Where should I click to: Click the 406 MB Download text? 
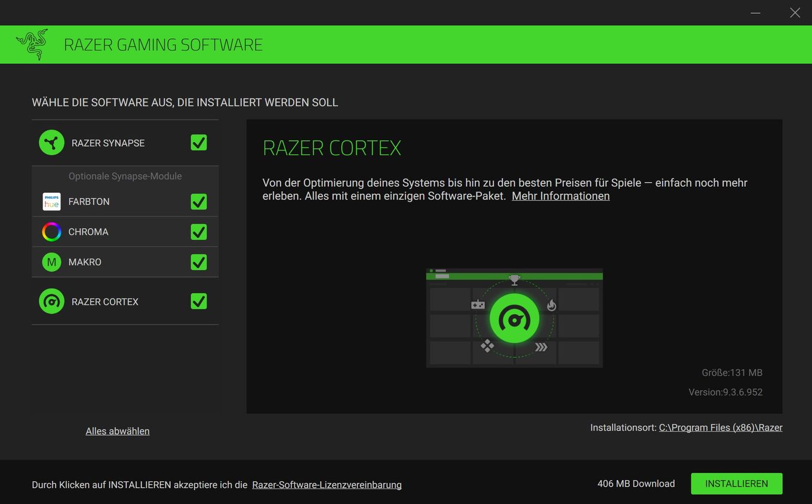pos(636,484)
